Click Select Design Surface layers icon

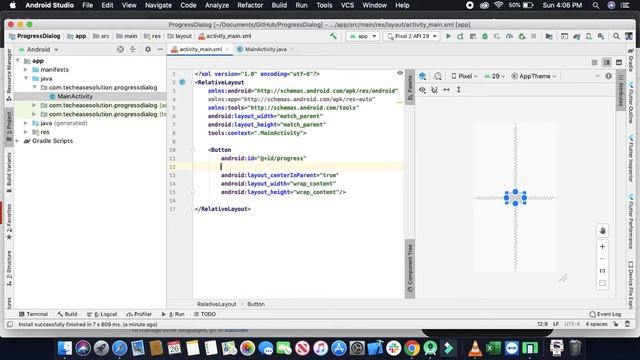422,76
